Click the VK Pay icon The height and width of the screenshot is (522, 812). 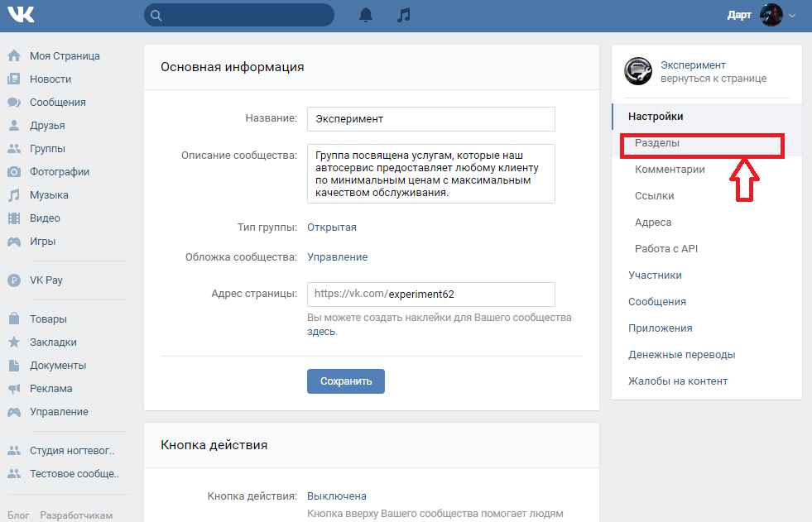click(14, 280)
